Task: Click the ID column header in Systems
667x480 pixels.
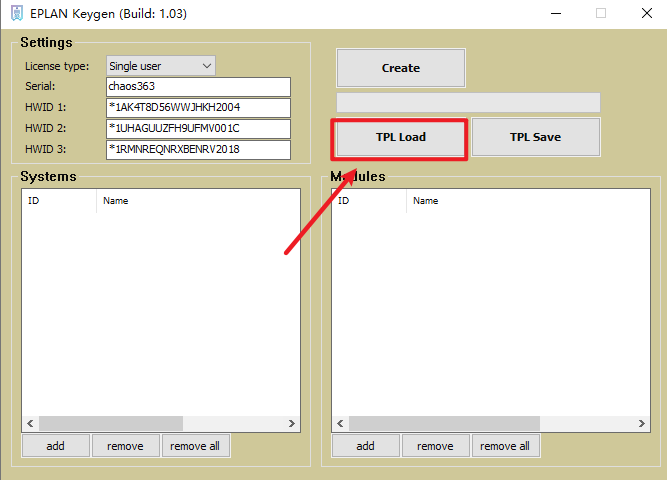Action: (x=58, y=201)
